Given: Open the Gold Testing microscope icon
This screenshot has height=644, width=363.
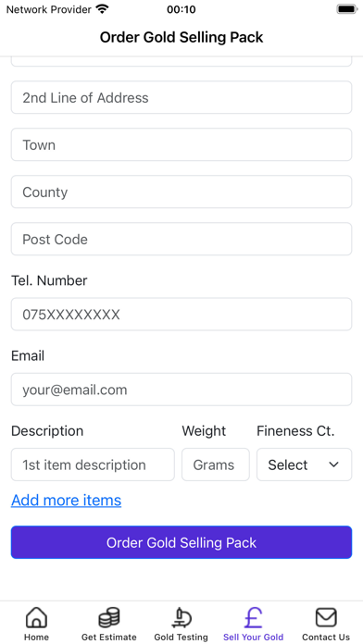Looking at the screenshot, I should pyautogui.click(x=181, y=617).
